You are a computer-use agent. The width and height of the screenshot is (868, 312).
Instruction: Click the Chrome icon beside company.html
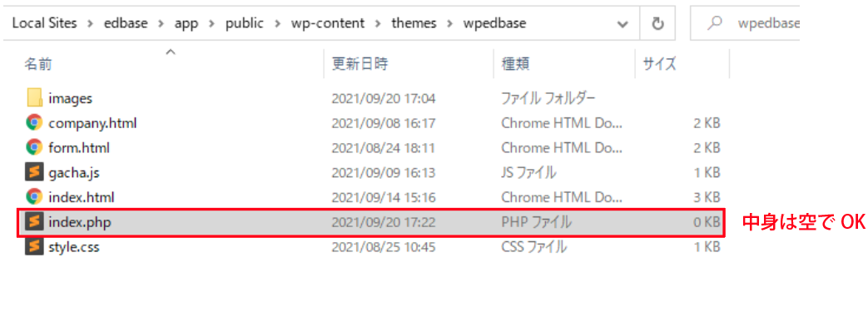(x=34, y=123)
